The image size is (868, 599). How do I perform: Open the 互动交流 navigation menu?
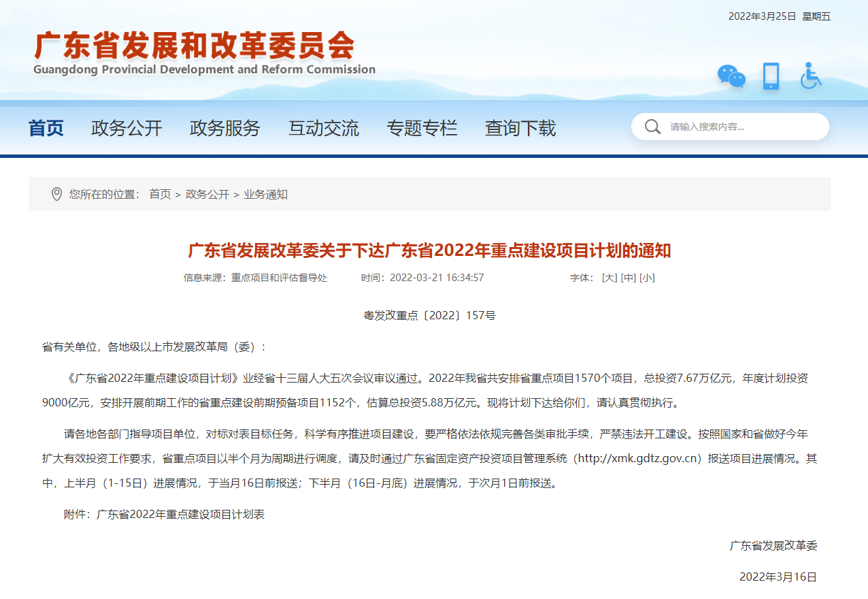click(324, 128)
